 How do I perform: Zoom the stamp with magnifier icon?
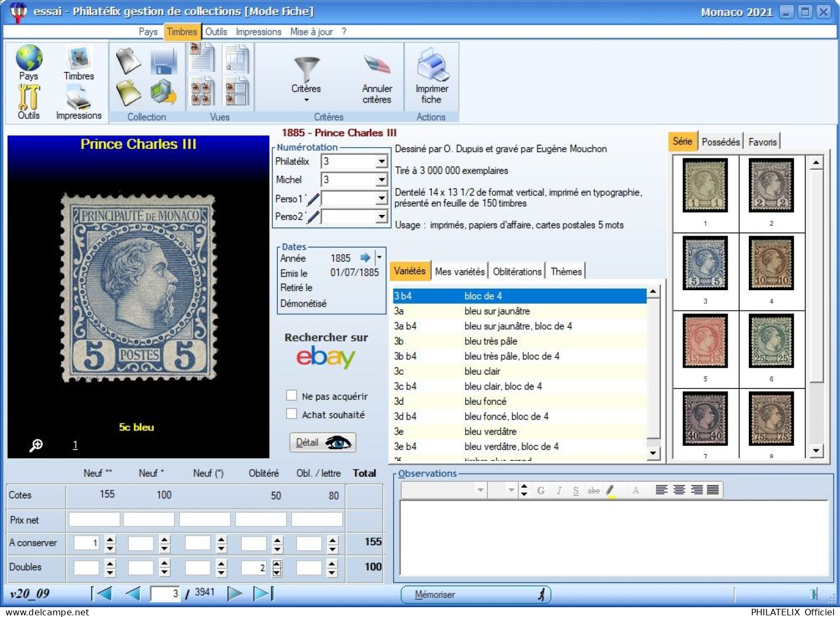click(x=36, y=446)
